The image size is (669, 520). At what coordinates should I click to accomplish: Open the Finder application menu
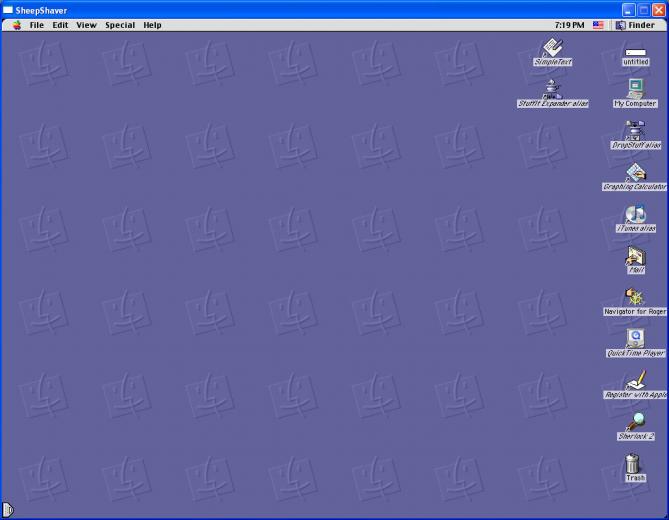pyautogui.click(x=636, y=25)
